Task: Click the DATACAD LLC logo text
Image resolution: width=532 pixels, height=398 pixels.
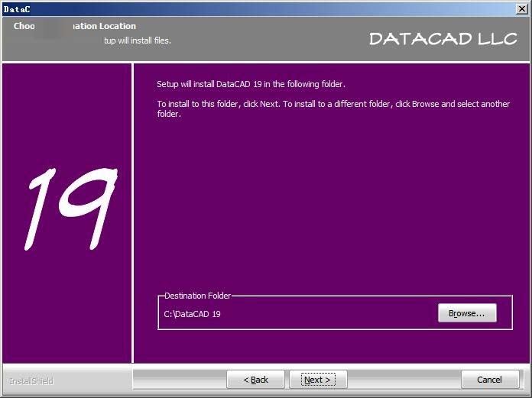Action: (443, 39)
